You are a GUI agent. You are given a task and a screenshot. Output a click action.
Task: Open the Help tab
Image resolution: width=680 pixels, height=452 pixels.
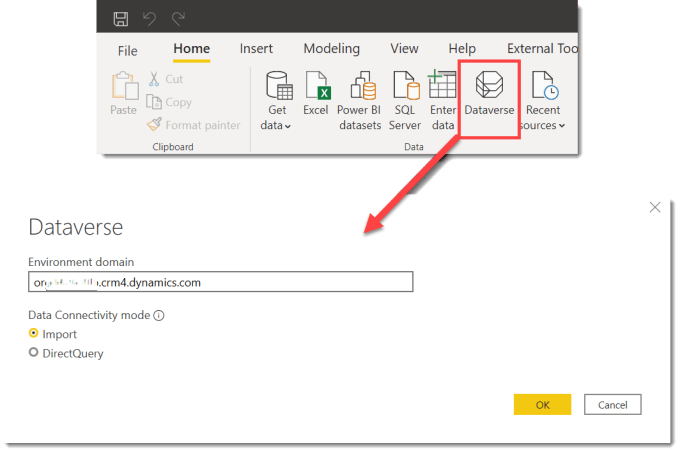pyautogui.click(x=462, y=49)
